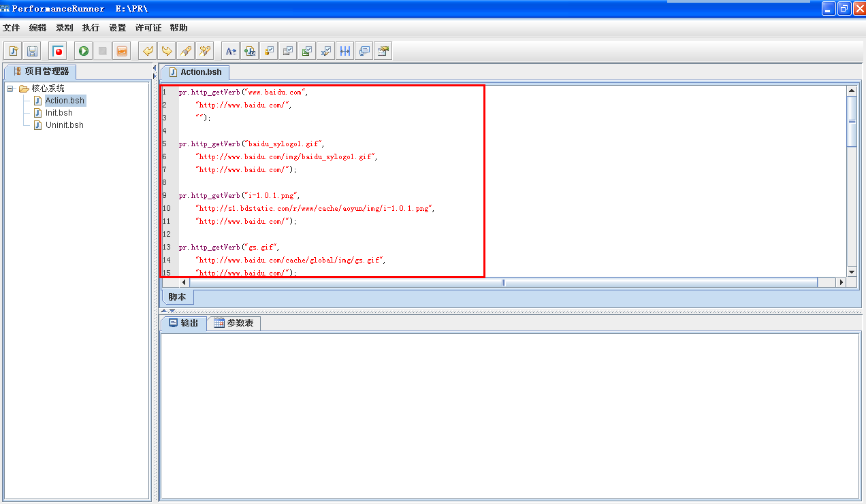Click the editor's vertical scrollbar down arrow
The height and width of the screenshot is (504, 866).
(851, 271)
